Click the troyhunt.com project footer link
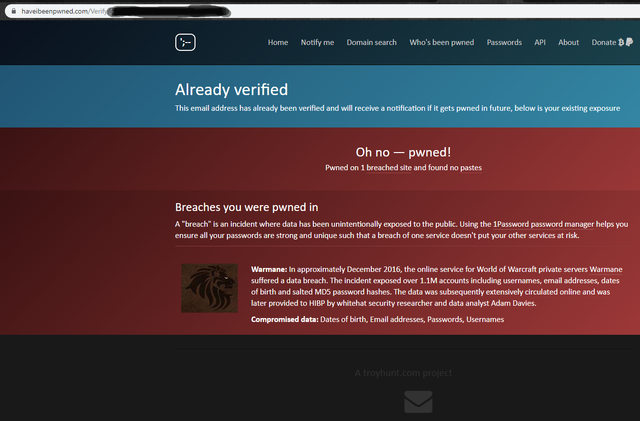The image size is (640, 421). 403,373
